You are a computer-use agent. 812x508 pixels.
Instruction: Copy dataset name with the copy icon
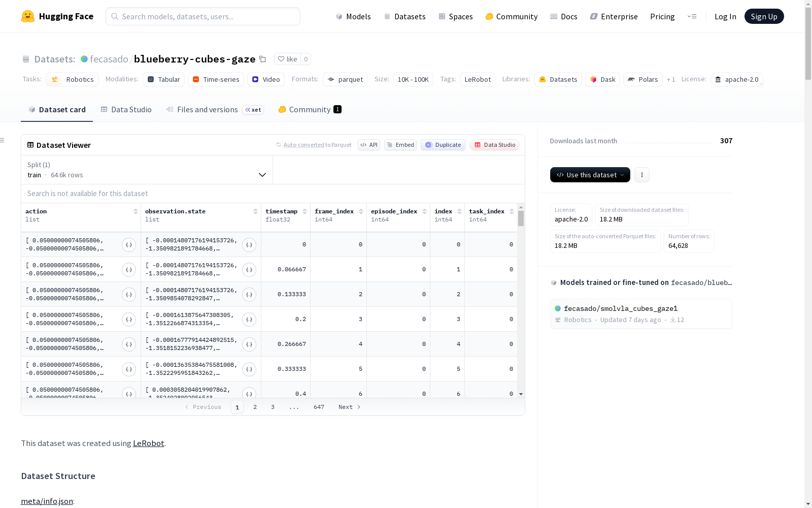point(262,59)
